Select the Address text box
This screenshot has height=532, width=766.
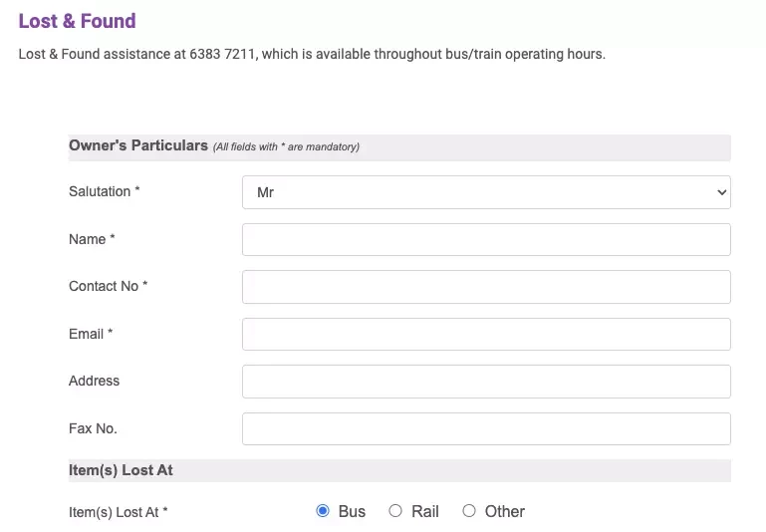pyautogui.click(x=486, y=382)
